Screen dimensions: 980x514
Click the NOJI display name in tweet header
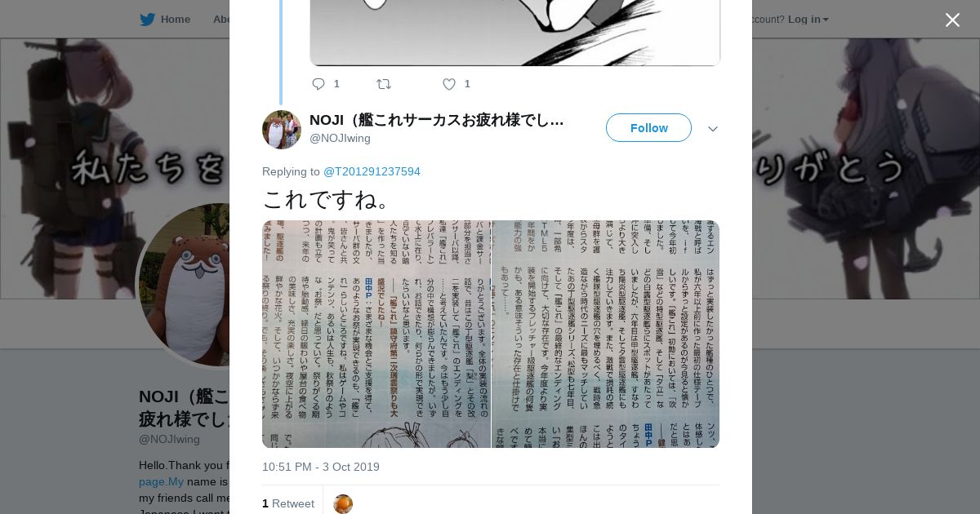click(x=436, y=120)
